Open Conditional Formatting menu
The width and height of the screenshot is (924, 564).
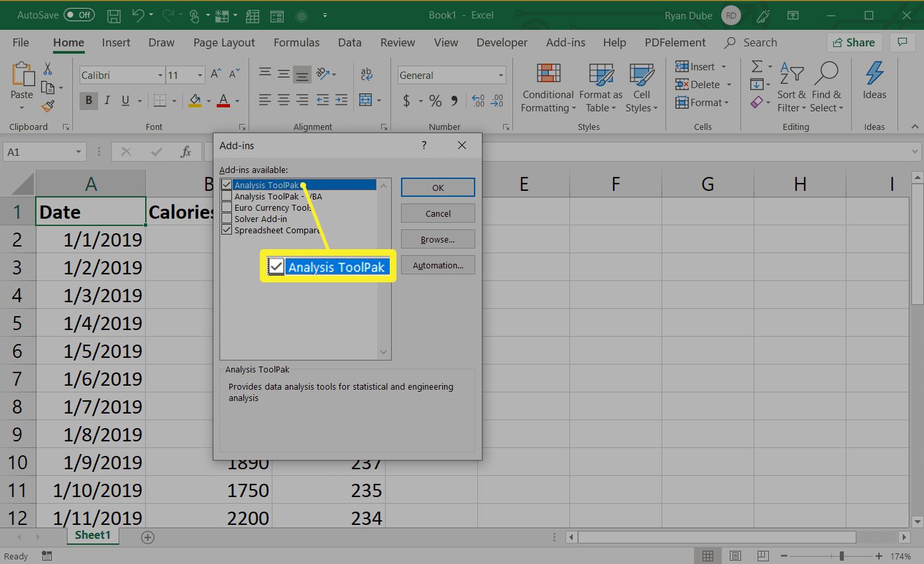[548, 89]
